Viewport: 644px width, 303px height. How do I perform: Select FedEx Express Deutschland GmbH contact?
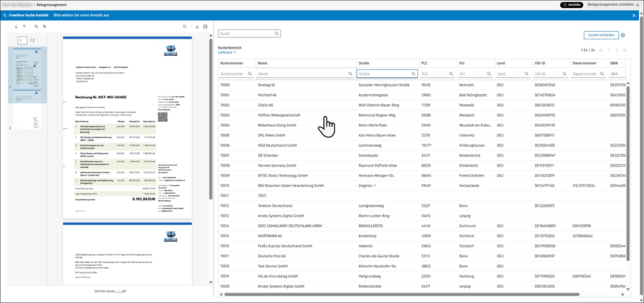coord(422,246)
